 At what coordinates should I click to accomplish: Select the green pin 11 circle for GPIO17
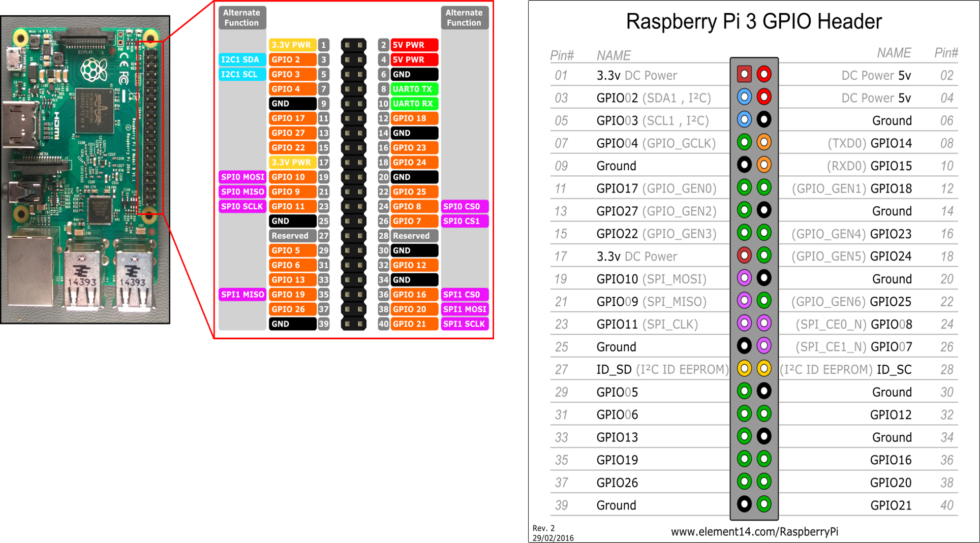[744, 187]
